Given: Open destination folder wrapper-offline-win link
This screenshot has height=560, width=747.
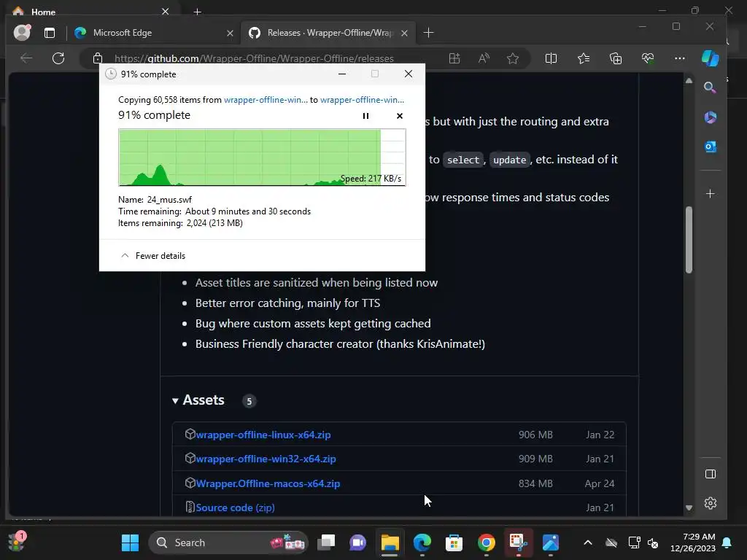Looking at the screenshot, I should [x=362, y=99].
